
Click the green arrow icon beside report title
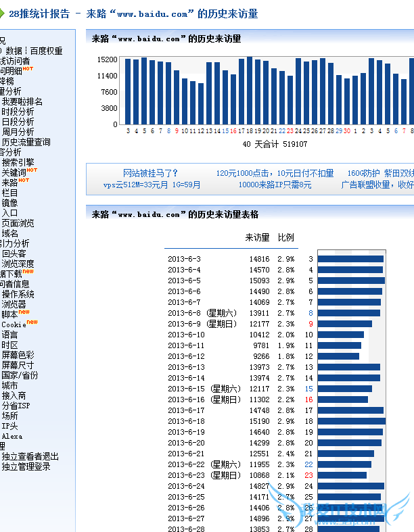point(3,14)
